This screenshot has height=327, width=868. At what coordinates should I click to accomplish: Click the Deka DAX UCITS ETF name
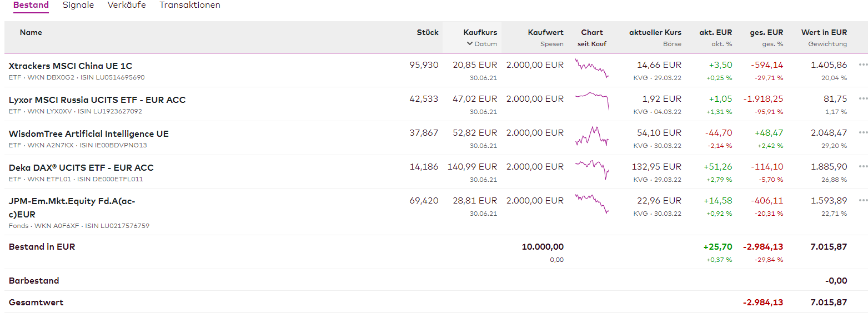tap(81, 167)
